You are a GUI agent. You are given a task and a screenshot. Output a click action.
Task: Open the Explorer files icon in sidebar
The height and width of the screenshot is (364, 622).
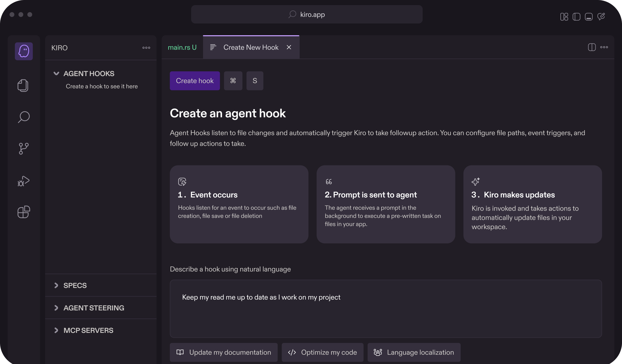(23, 86)
